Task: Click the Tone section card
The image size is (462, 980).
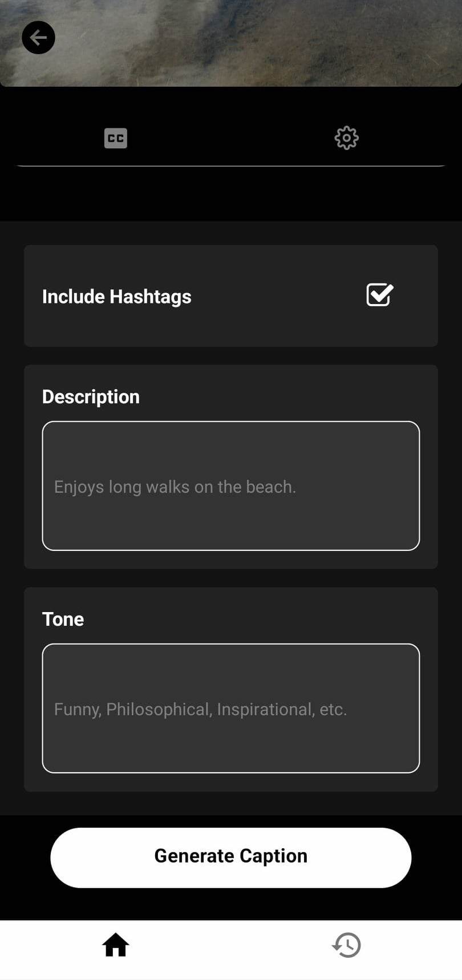Action: (x=231, y=689)
